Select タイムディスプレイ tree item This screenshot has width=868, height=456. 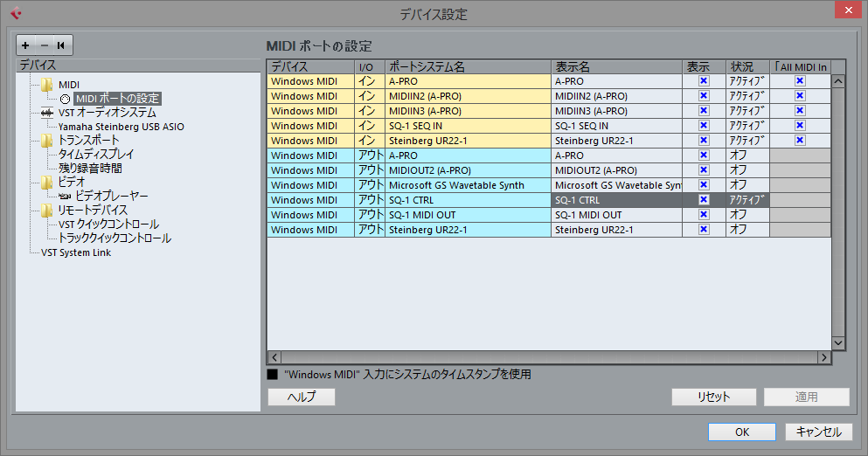[x=96, y=155]
